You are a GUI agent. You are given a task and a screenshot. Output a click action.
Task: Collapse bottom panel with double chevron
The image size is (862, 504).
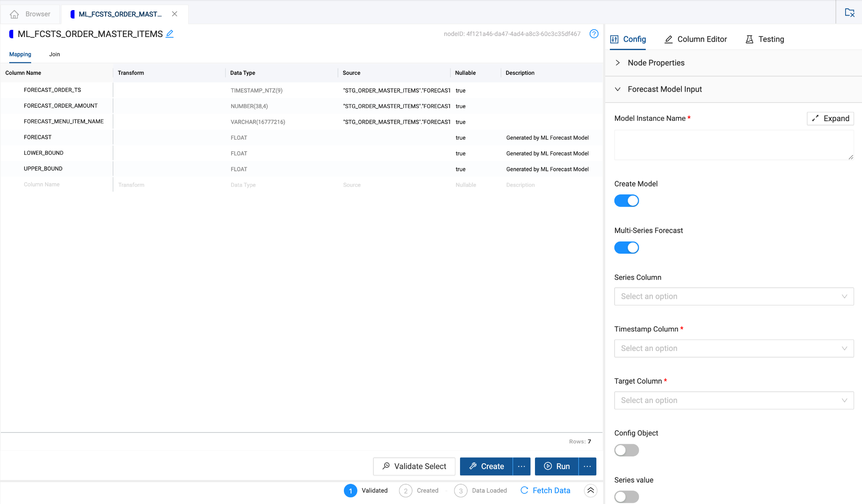tap(591, 490)
